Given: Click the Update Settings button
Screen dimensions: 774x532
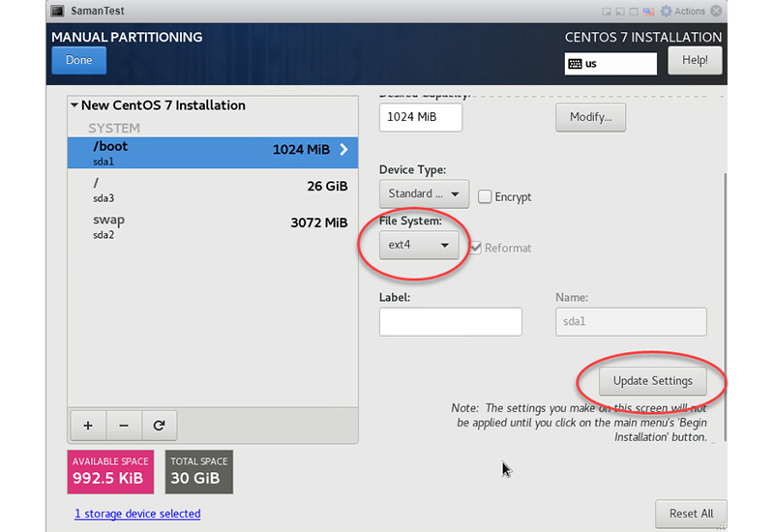Looking at the screenshot, I should point(652,380).
